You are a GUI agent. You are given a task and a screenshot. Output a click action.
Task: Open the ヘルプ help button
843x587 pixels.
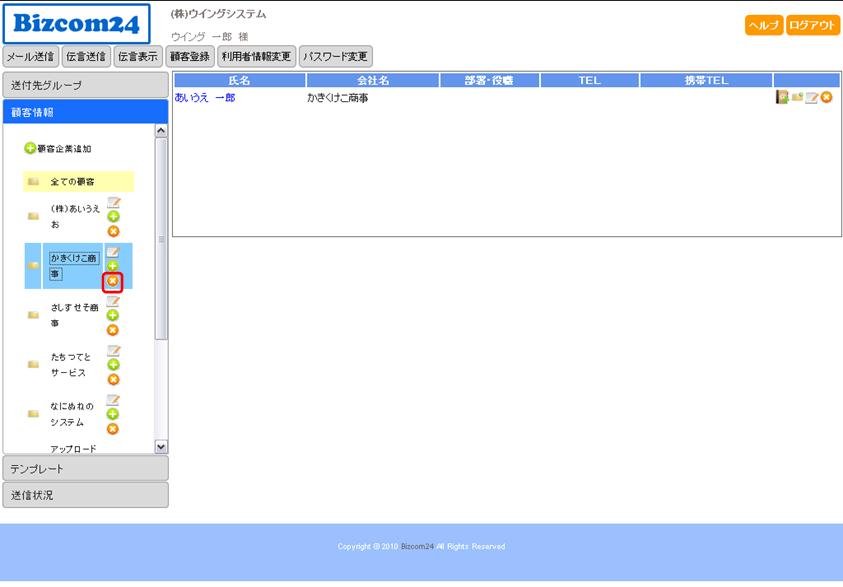click(763, 26)
